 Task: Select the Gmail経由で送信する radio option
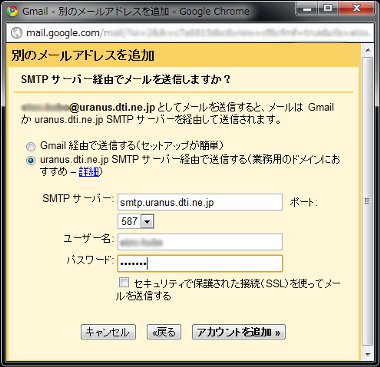tap(31, 147)
